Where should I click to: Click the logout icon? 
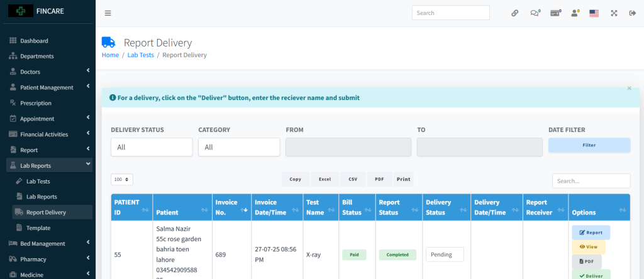633,13
